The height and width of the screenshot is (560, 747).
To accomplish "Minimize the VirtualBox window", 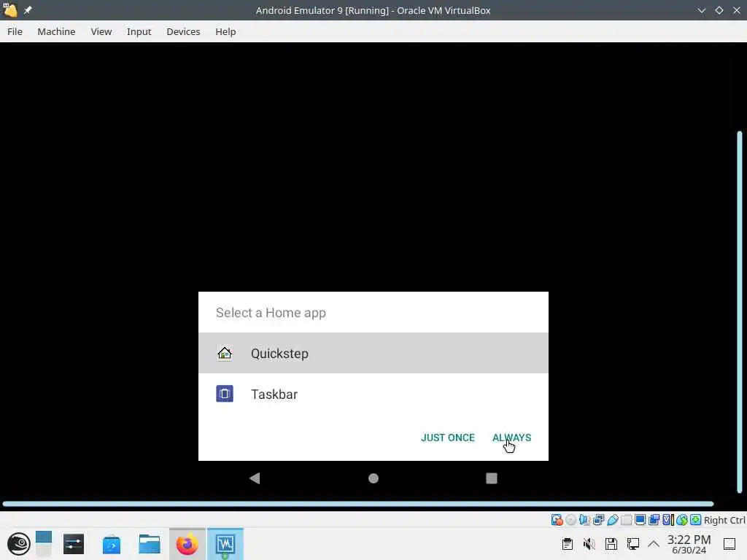I will pos(701,10).
